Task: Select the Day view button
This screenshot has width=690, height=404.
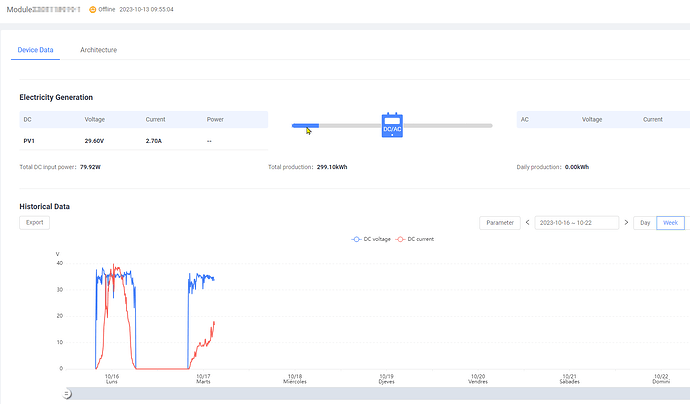Action: pyautogui.click(x=645, y=223)
